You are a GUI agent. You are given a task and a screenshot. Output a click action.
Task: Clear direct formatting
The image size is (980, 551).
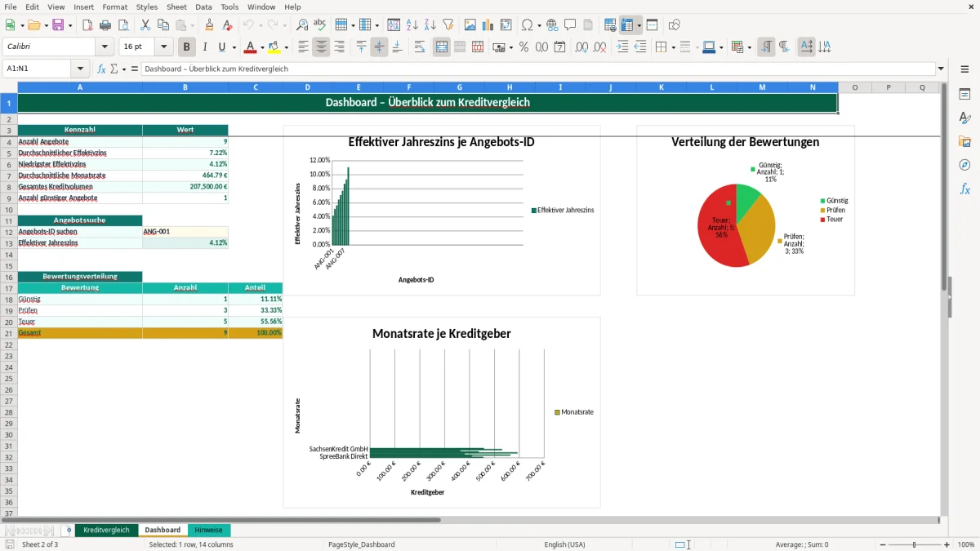(x=228, y=25)
